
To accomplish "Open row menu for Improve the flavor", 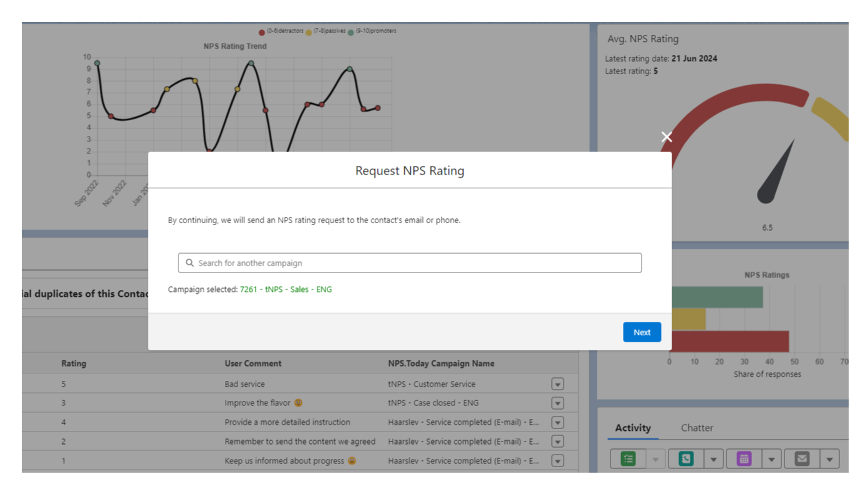I will click(557, 403).
